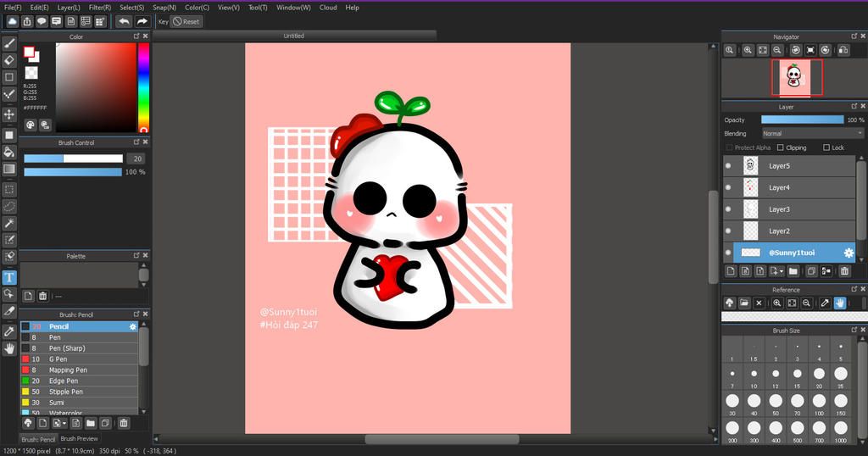Undock the Brush Size panel
This screenshot has height=456, width=868.
tap(854, 329)
